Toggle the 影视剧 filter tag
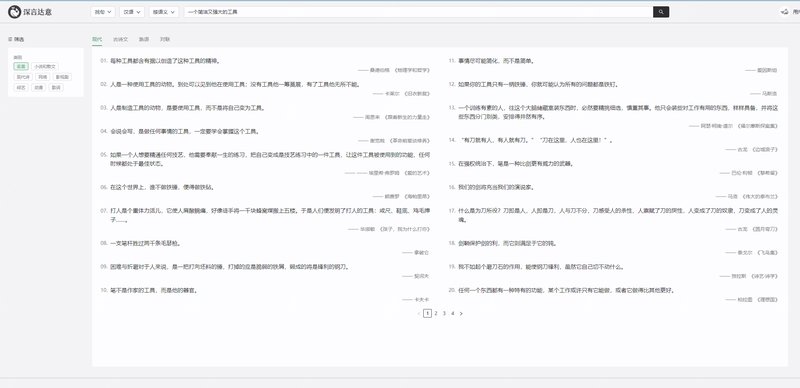 [x=62, y=77]
